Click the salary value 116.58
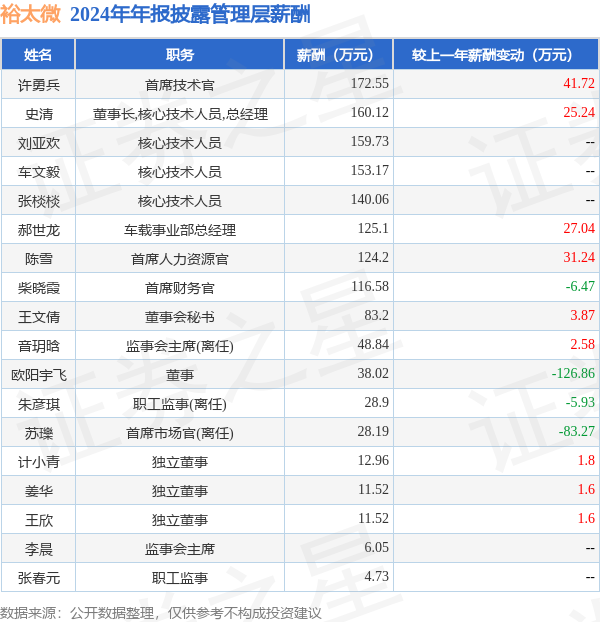The image size is (600, 622). (x=370, y=286)
